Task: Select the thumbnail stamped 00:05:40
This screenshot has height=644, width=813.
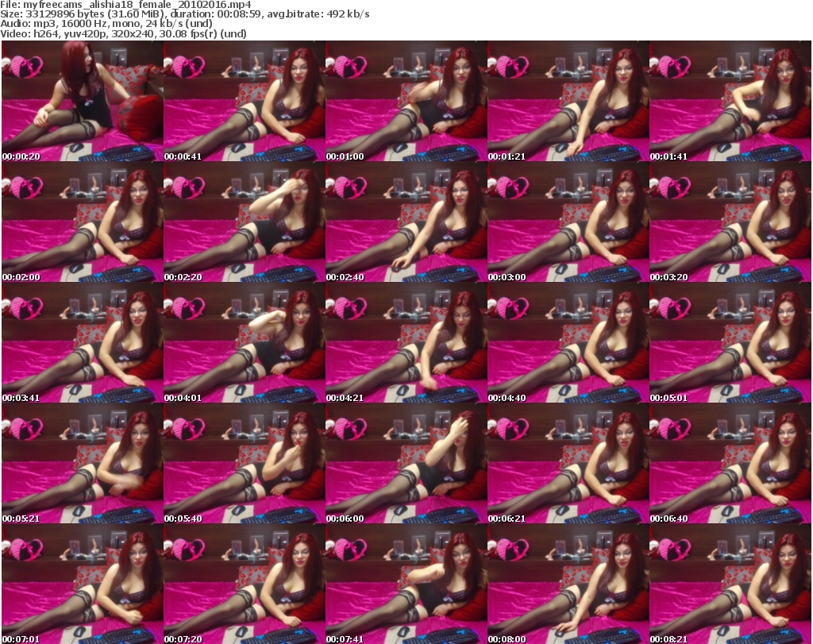Action: [x=245, y=464]
